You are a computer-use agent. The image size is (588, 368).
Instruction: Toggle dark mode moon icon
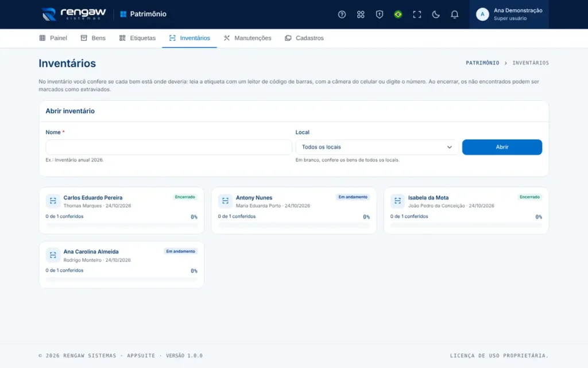click(x=435, y=14)
